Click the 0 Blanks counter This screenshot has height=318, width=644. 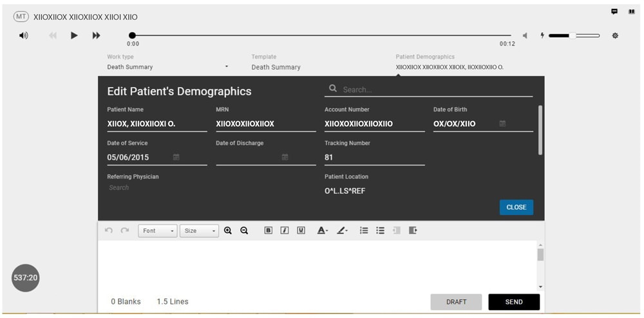(x=126, y=302)
